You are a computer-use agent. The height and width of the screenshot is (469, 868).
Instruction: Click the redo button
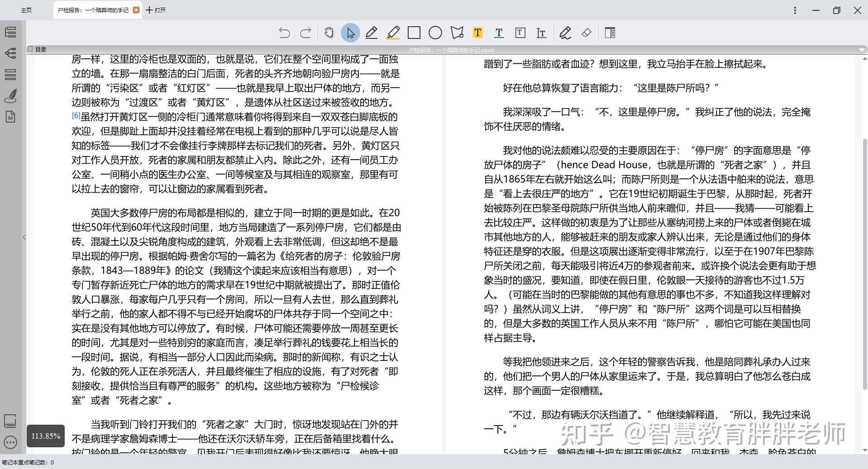(x=305, y=33)
